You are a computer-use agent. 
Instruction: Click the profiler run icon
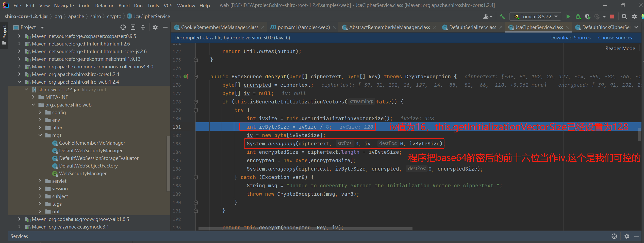597,17
